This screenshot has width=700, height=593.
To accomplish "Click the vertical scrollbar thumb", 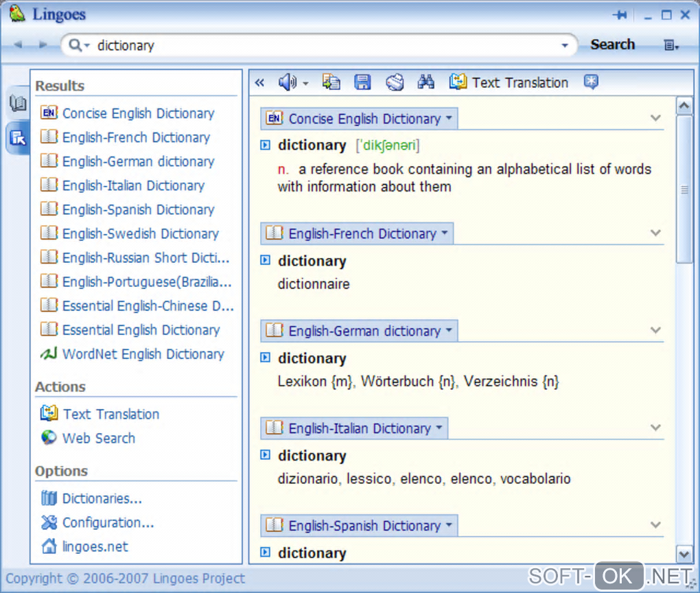I will tap(684, 190).
